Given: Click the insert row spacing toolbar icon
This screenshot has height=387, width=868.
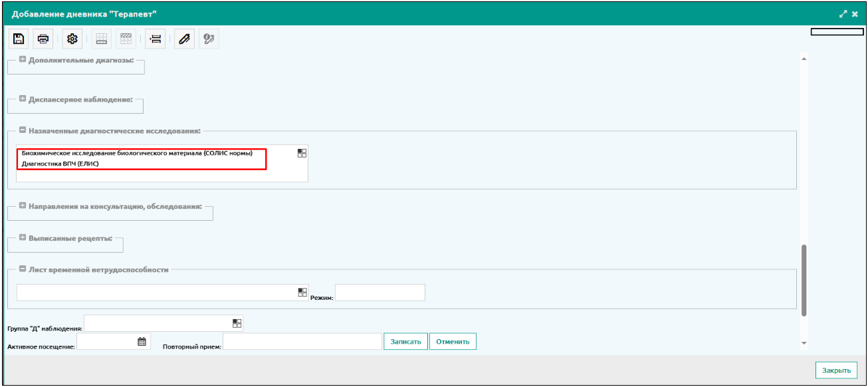Looking at the screenshot, I should [156, 39].
